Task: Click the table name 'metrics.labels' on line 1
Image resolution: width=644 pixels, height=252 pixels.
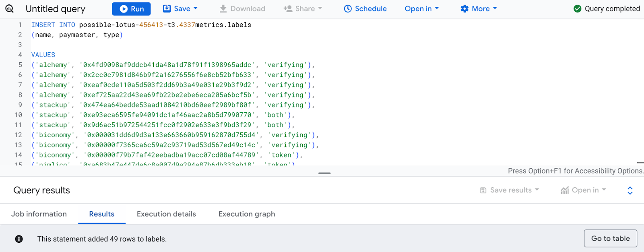Action: pos(223,25)
